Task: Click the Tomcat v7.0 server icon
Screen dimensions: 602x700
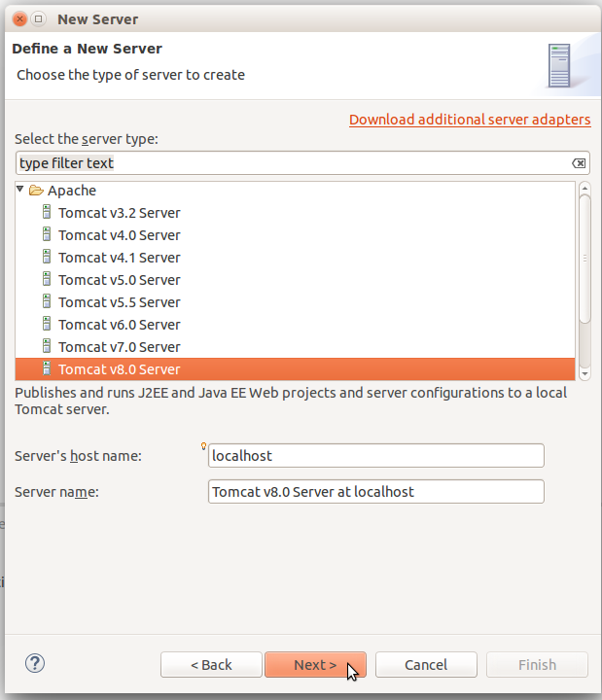Action: click(47, 345)
